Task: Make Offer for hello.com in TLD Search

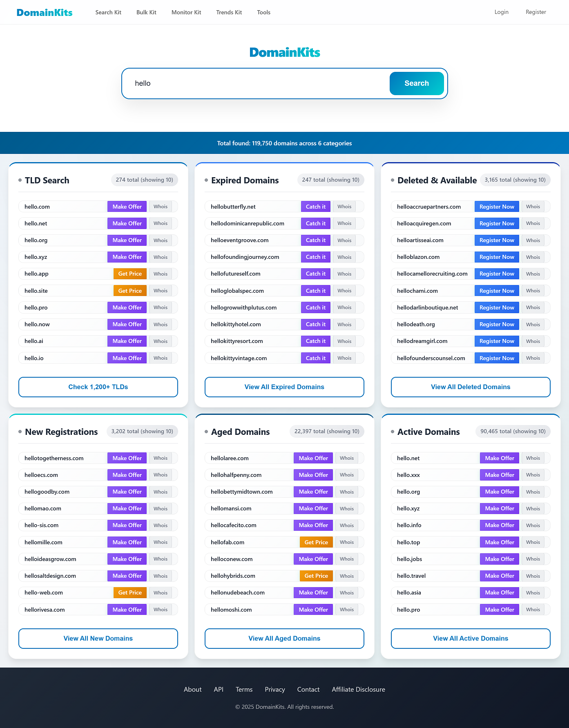Action: [x=127, y=207]
